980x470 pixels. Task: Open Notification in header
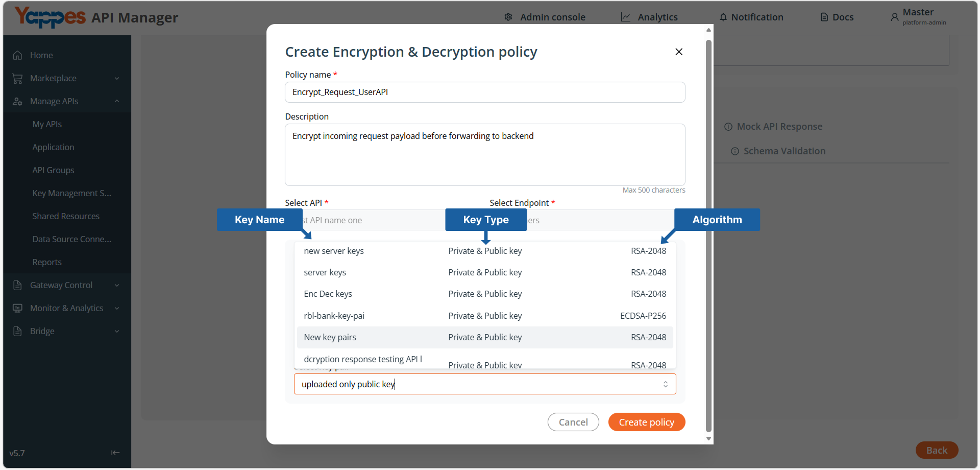tap(757, 17)
